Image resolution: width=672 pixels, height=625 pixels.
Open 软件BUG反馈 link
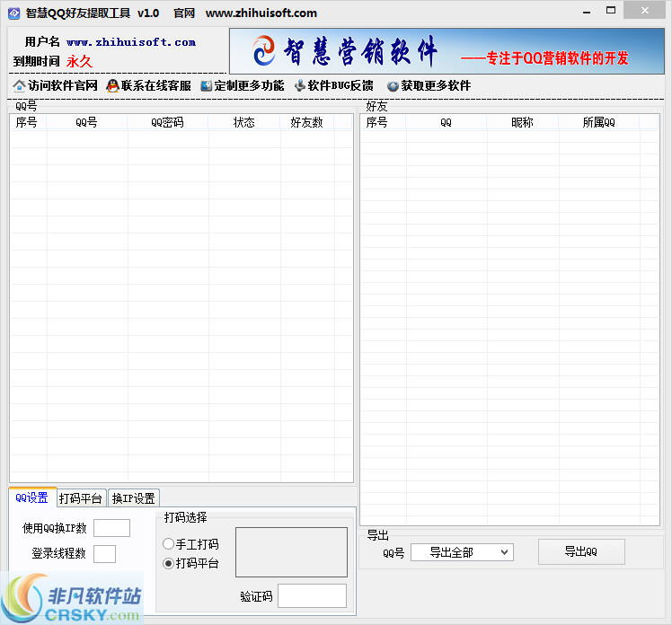(340, 85)
